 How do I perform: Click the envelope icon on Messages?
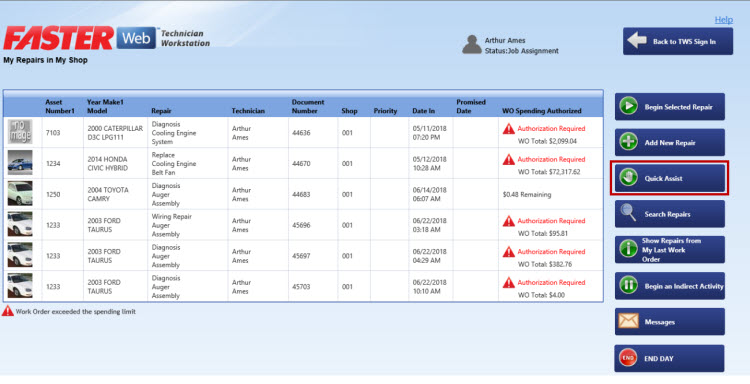pos(629,321)
